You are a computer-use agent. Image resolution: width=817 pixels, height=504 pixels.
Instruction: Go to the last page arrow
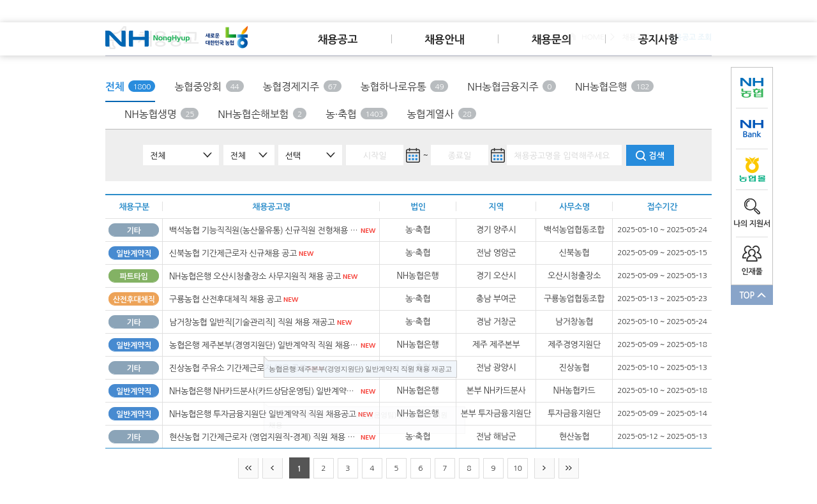tap(569, 468)
